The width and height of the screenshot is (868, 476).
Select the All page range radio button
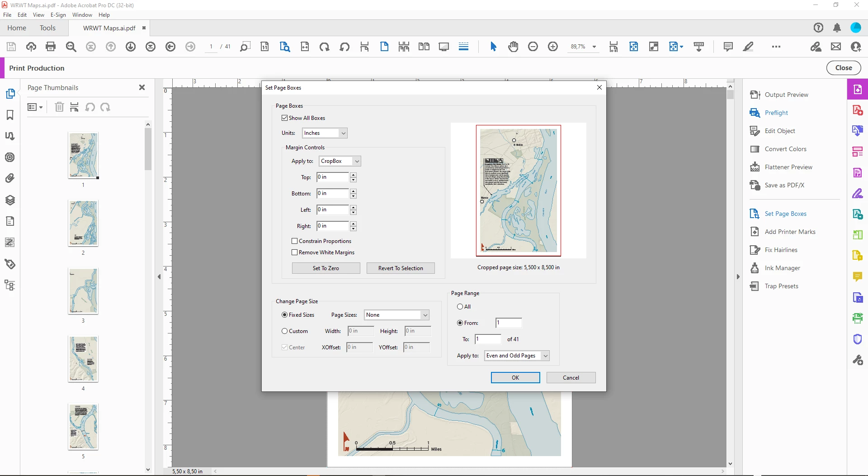pyautogui.click(x=460, y=307)
